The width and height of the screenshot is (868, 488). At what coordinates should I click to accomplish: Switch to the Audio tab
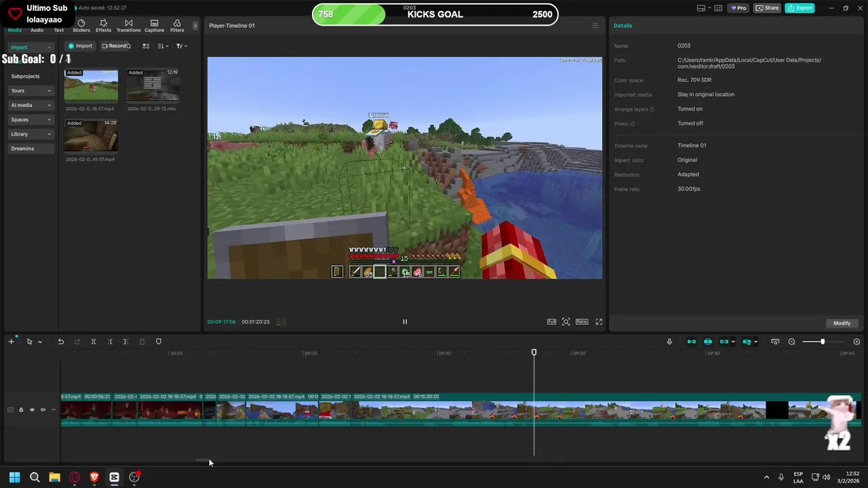click(x=37, y=30)
